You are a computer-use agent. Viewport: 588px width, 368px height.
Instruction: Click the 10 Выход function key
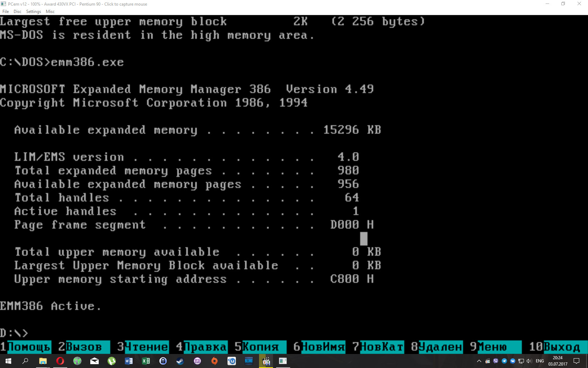558,347
